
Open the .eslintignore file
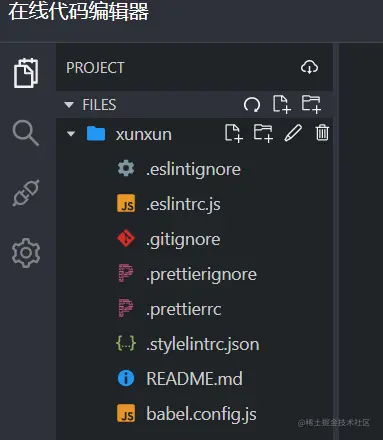pyautogui.click(x=194, y=169)
